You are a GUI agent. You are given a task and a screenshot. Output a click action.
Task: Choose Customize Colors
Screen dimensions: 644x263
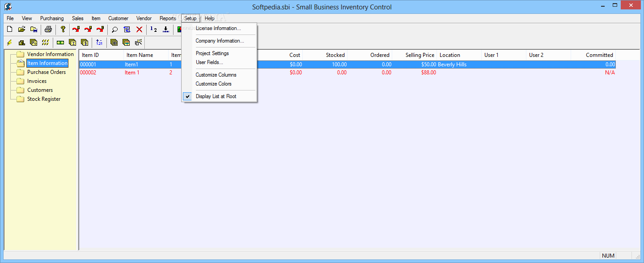point(219,84)
